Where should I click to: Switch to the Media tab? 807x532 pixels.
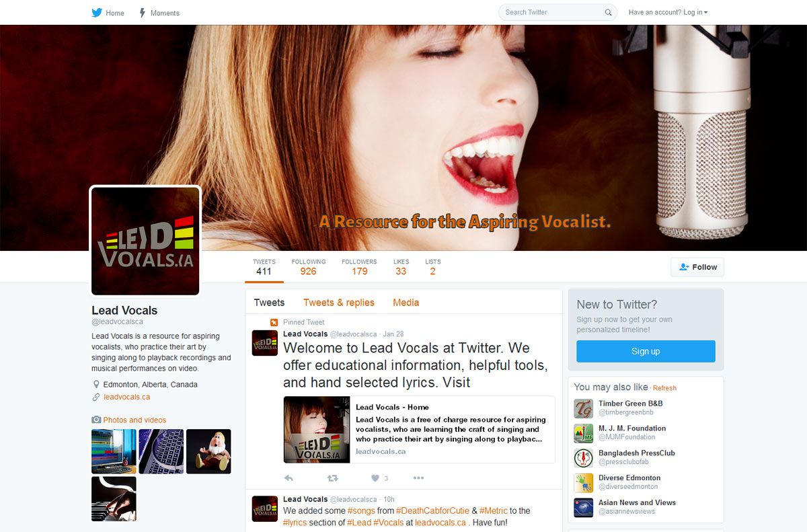[406, 303]
